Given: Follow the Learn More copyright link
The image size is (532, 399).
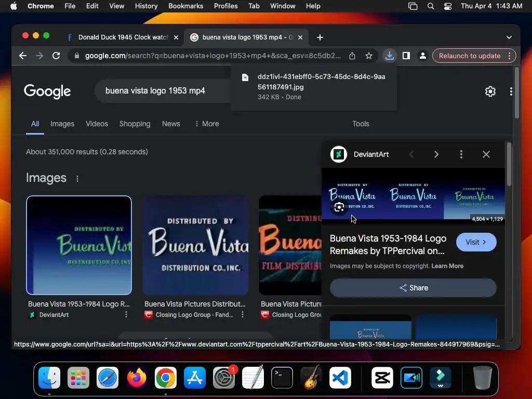Looking at the screenshot, I should [447, 266].
